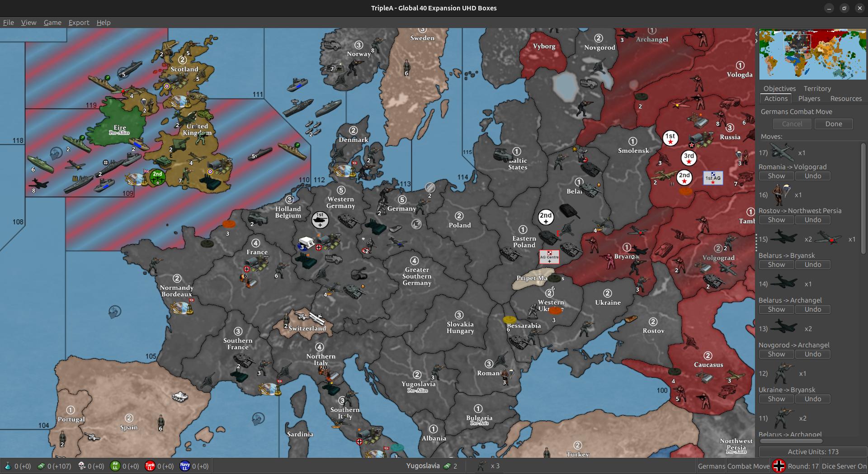Undo the Rostov -> Northwest Persia move
Viewport: 868px width, 474px height.
812,220
